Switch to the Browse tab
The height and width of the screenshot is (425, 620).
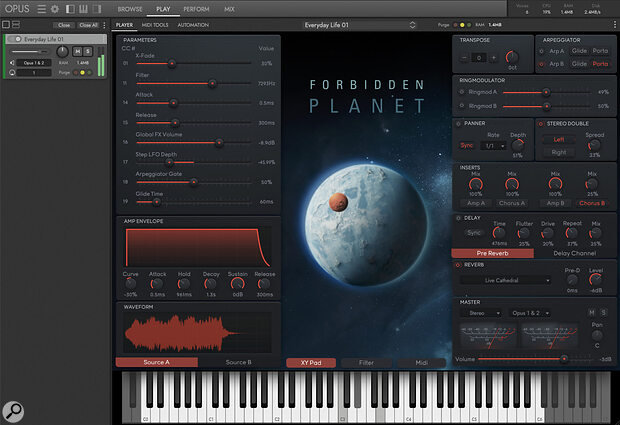(130, 9)
